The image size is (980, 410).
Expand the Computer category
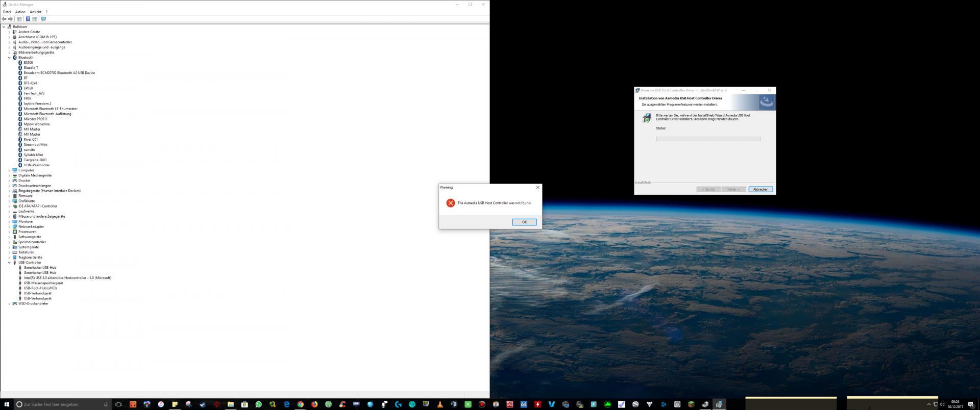tap(9, 170)
